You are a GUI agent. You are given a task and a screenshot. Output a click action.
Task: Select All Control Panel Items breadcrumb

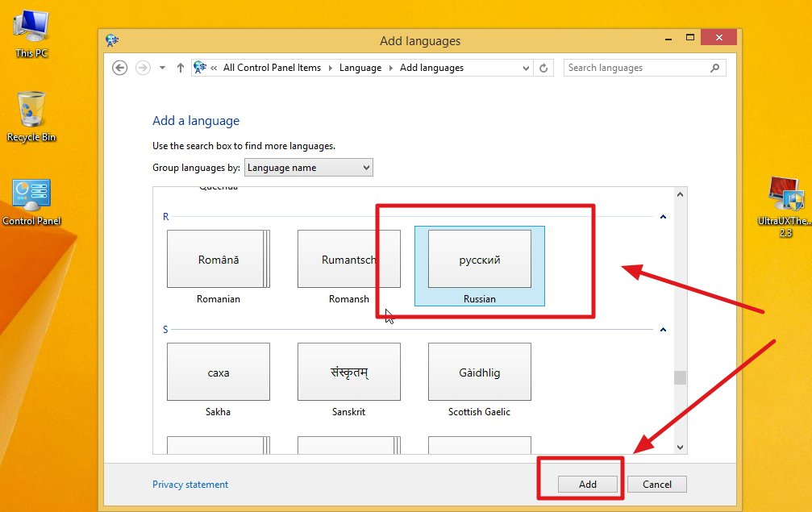point(272,68)
